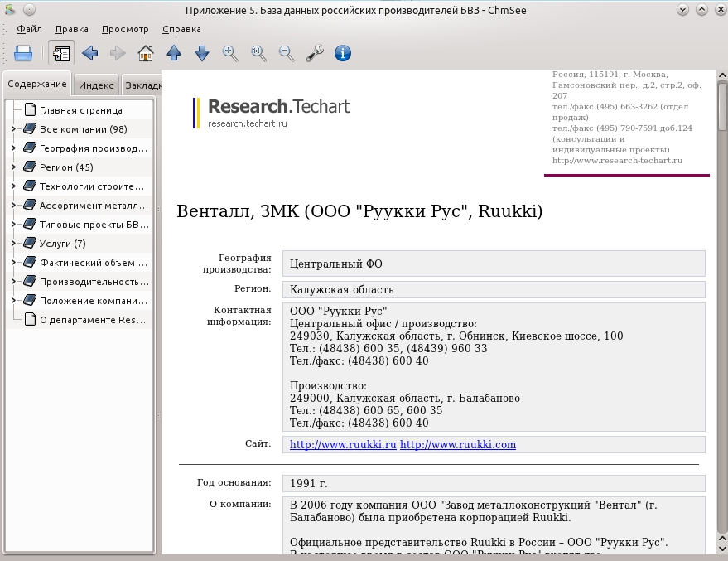Image resolution: width=728 pixels, height=561 pixels.
Task: Expand the Производительность... node
Action: [x=13, y=282]
